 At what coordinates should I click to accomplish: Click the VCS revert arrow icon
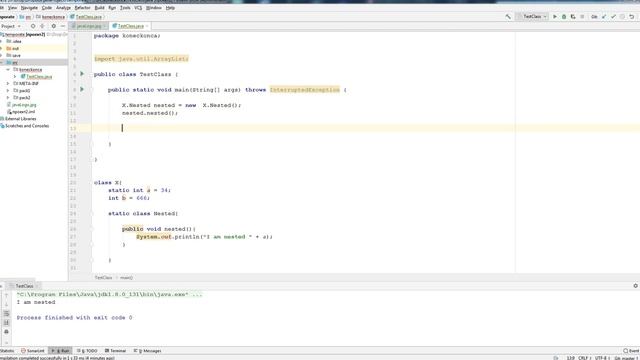tap(631, 17)
